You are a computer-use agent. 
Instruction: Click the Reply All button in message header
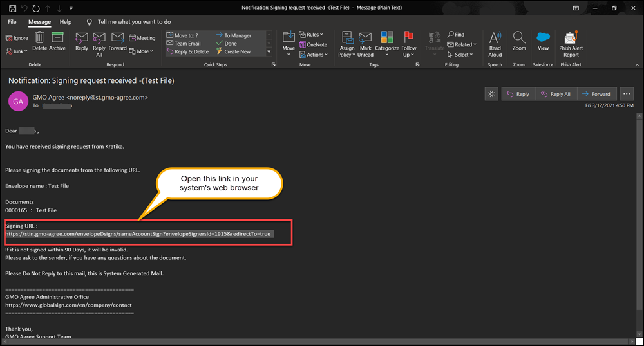[556, 94]
